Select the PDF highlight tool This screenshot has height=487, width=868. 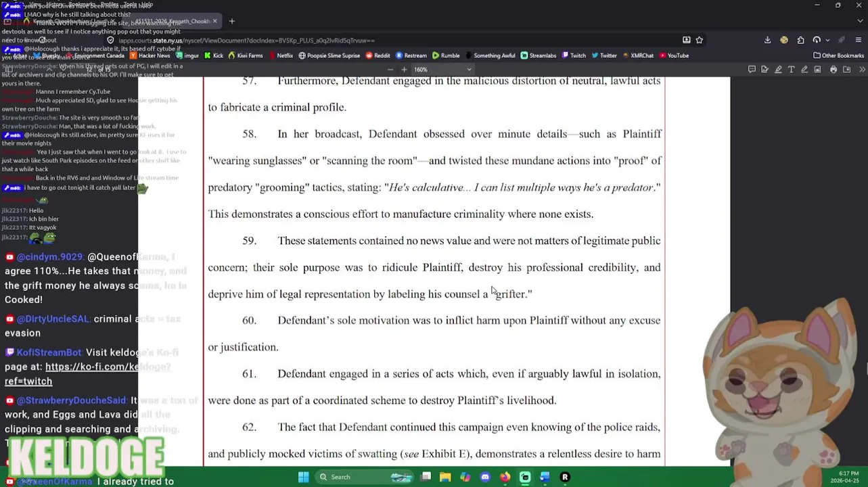pyautogui.click(x=778, y=69)
